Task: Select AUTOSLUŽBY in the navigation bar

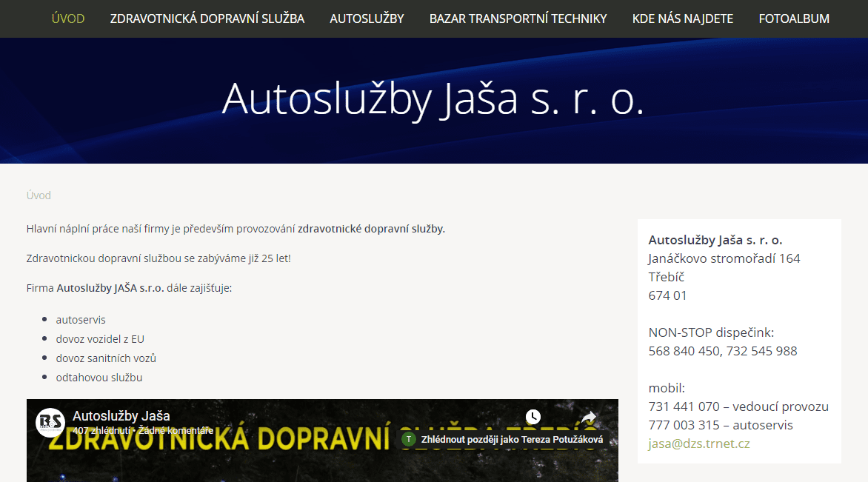Action: point(367,19)
